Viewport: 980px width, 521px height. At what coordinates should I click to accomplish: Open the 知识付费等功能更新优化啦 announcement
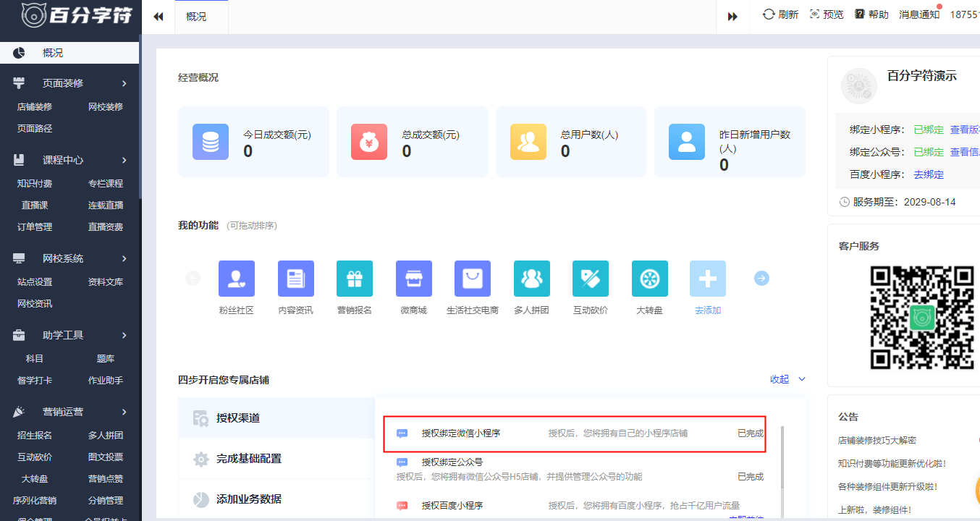892,463
